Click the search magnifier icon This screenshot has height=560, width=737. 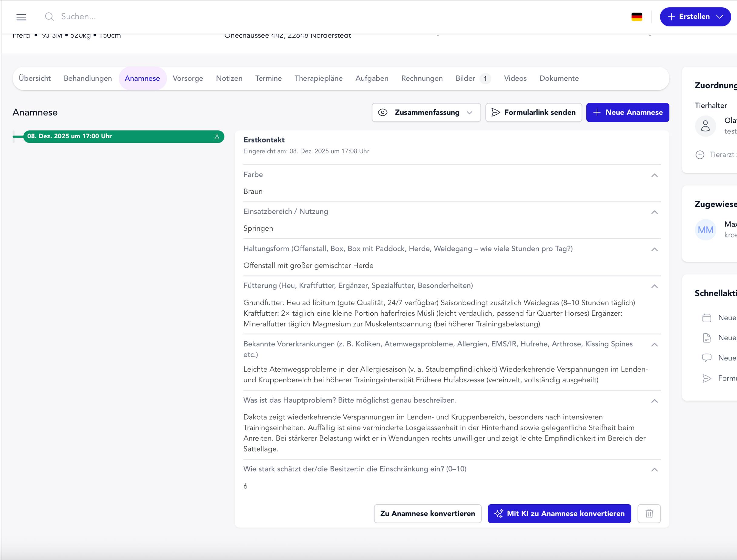tap(49, 17)
